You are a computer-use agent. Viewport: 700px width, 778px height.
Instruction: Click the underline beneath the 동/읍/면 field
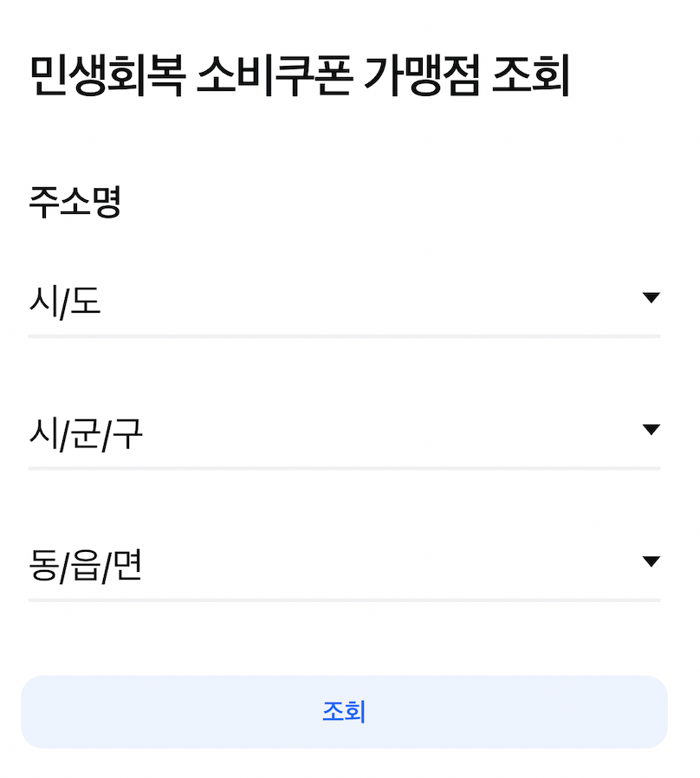click(x=344, y=600)
